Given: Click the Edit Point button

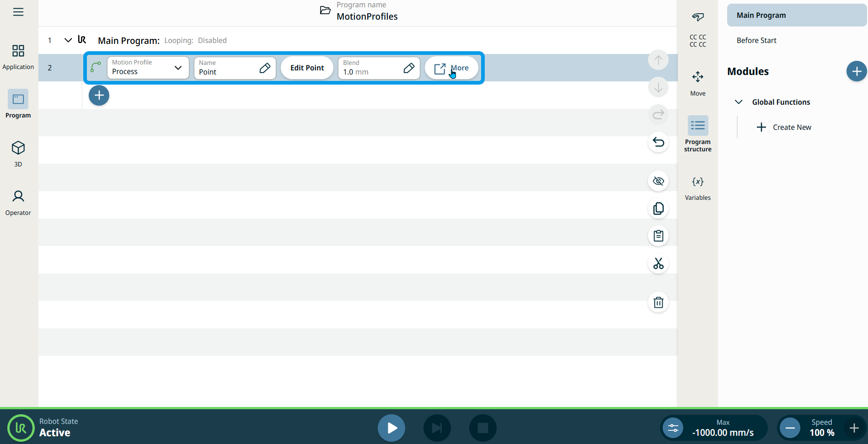Looking at the screenshot, I should pos(307,68).
